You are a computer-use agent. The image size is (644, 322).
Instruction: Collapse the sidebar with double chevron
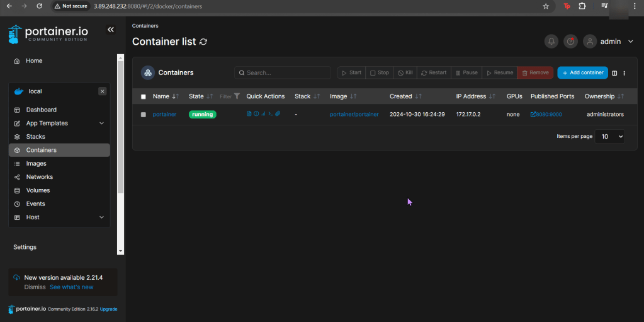(111, 30)
